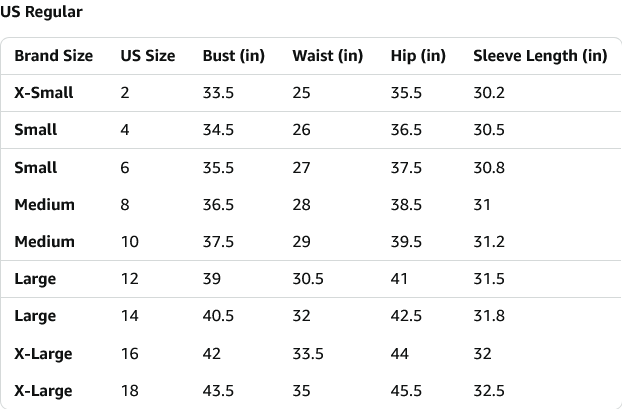622x409 pixels.
Task: Click the Large cell for size 14
Action: [35, 316]
